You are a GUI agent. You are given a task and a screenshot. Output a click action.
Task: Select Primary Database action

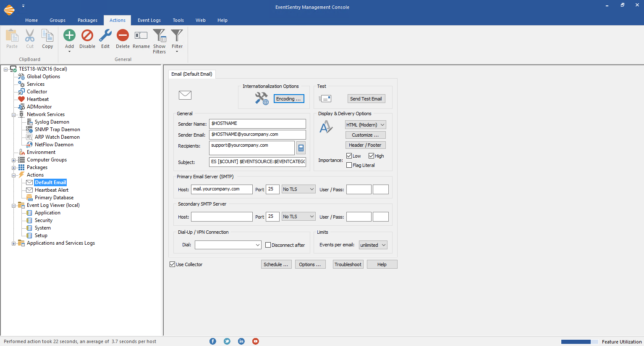point(54,198)
